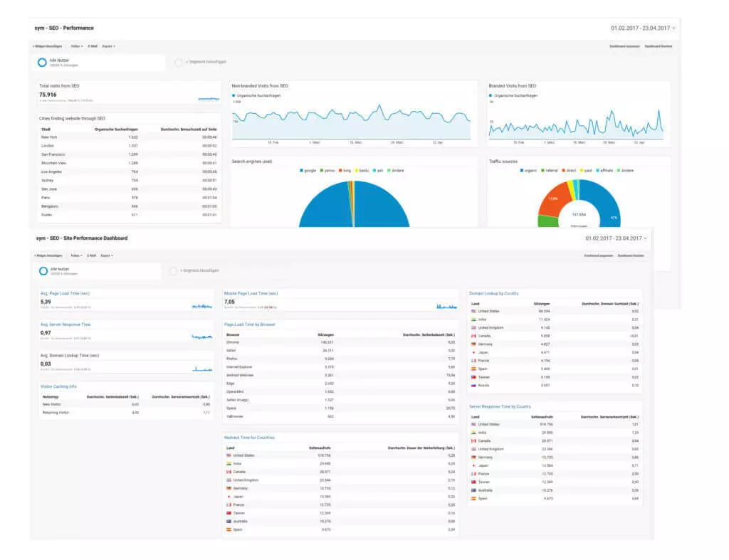The image size is (729, 560).
Task: Open Mobile Page Load Time (sec) widget link
Action: pyautogui.click(x=251, y=294)
